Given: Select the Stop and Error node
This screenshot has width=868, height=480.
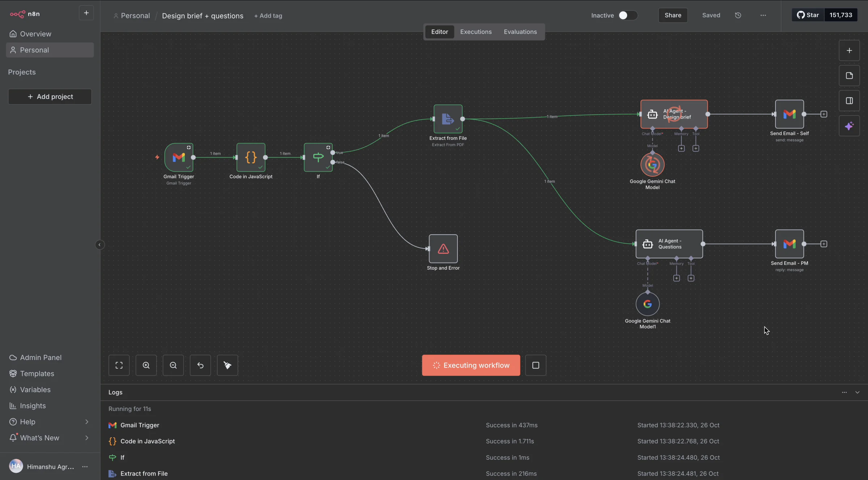Looking at the screenshot, I should 443,249.
